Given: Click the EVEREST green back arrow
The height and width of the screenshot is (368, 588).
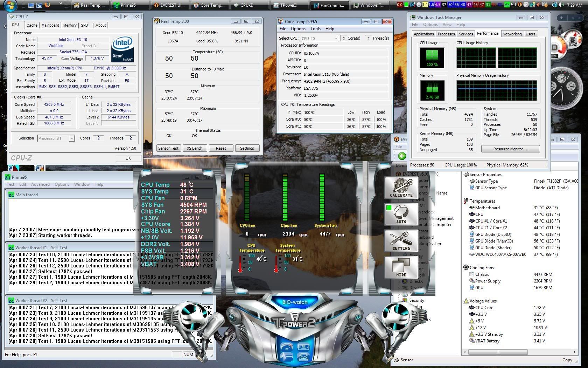Looking at the screenshot, I should (x=402, y=156).
